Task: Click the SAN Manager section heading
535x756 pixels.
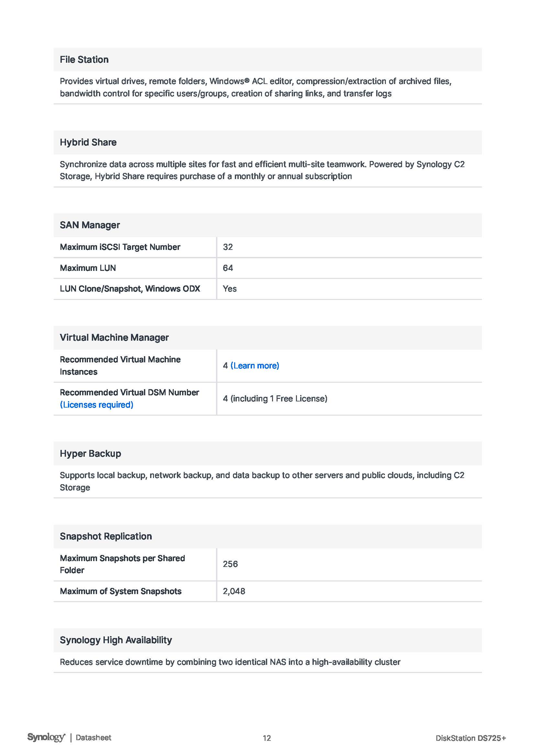Action: coord(90,225)
